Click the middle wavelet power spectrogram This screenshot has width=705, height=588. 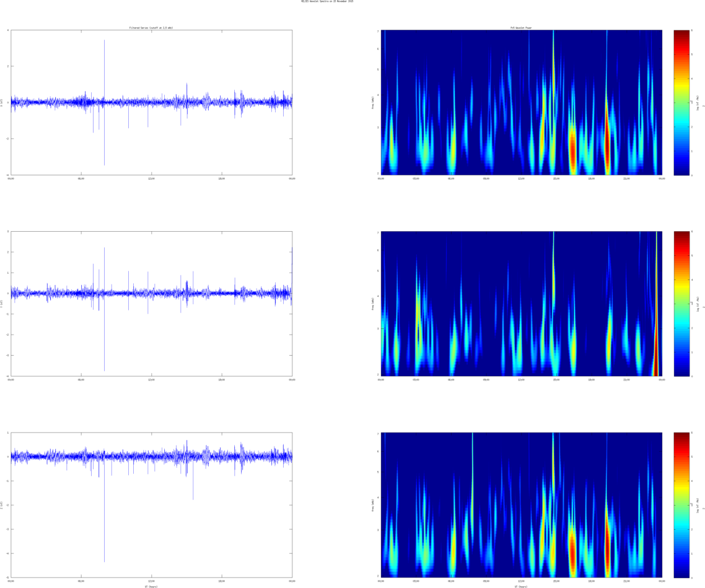coord(522,304)
